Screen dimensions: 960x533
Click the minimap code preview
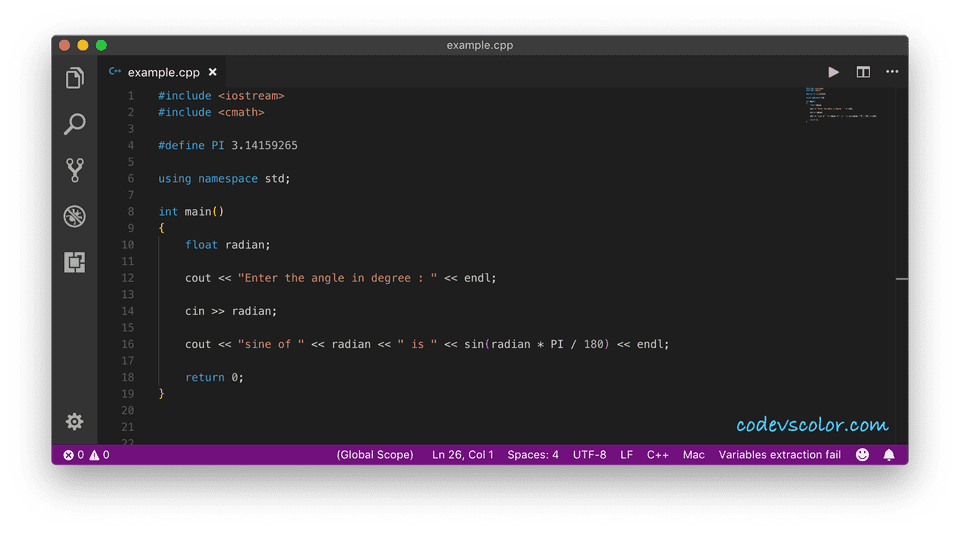tap(842, 105)
